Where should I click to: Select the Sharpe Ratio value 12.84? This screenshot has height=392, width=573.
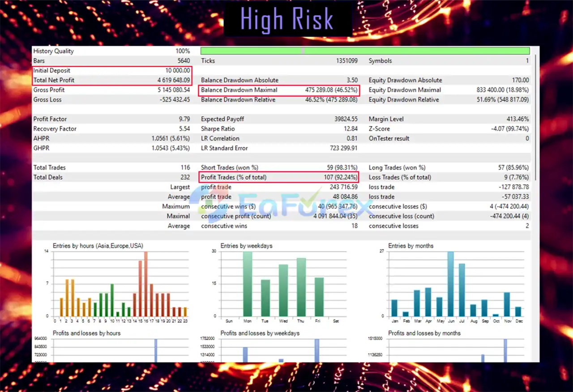(x=351, y=129)
